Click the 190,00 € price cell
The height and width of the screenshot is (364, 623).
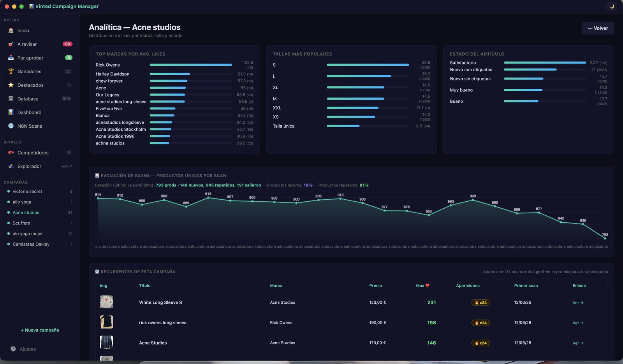(378, 323)
